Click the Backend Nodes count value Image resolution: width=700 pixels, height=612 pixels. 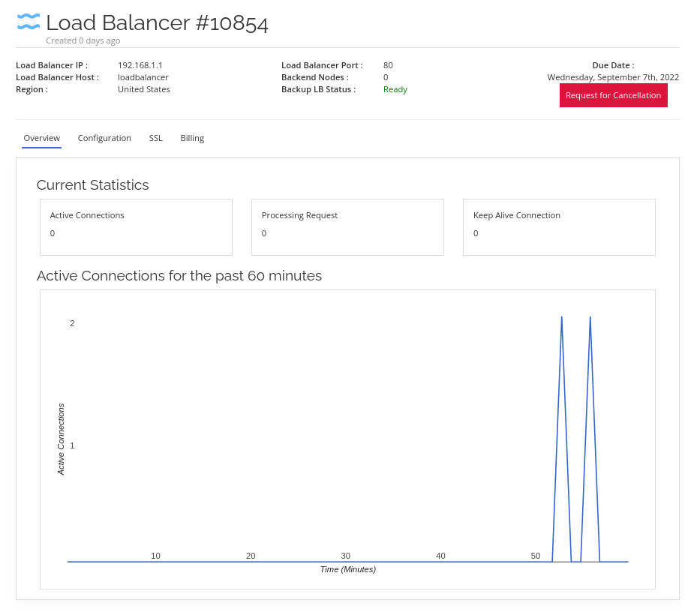point(386,76)
